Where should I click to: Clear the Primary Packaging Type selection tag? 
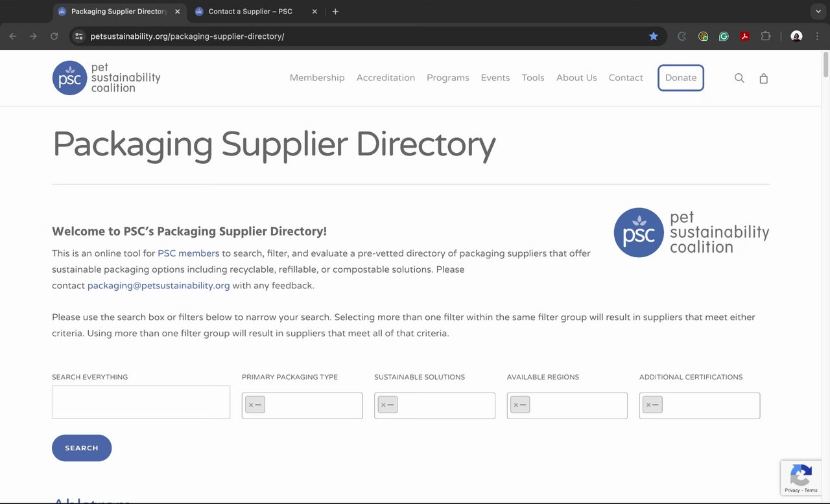point(251,405)
